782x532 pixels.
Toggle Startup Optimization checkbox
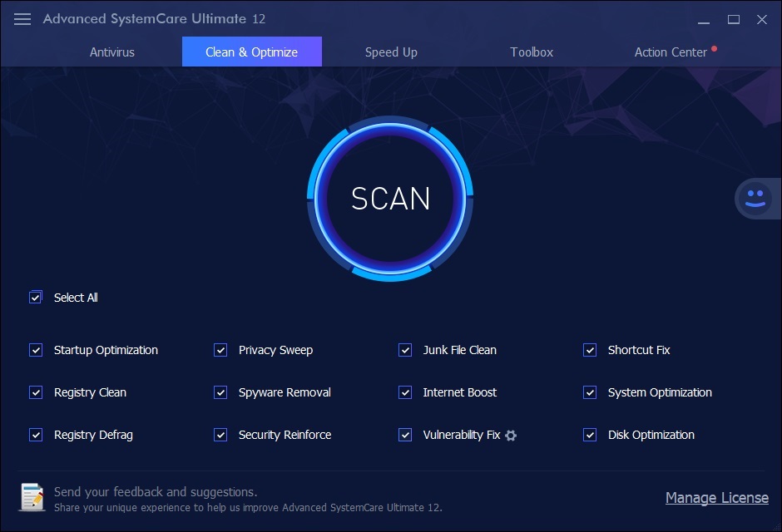(x=36, y=350)
